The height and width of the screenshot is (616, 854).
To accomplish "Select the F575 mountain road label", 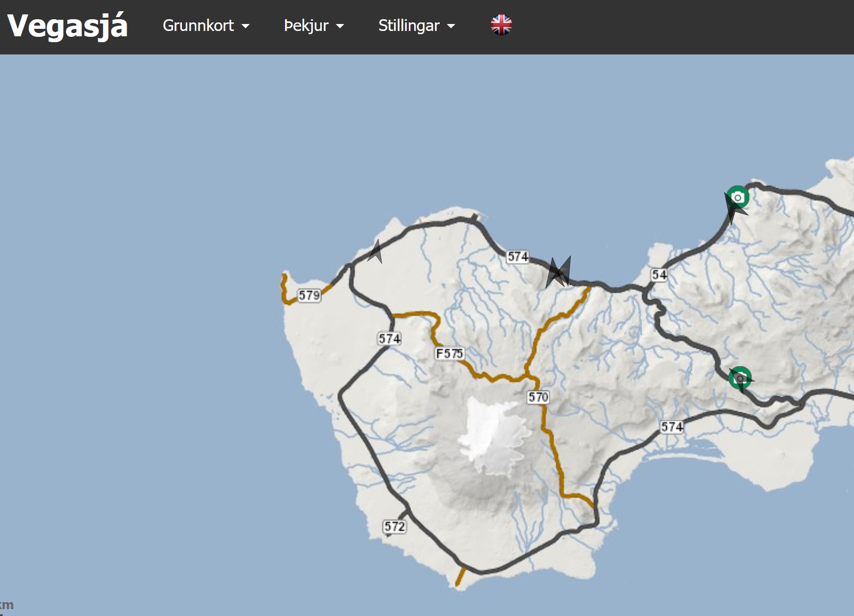I will point(449,353).
